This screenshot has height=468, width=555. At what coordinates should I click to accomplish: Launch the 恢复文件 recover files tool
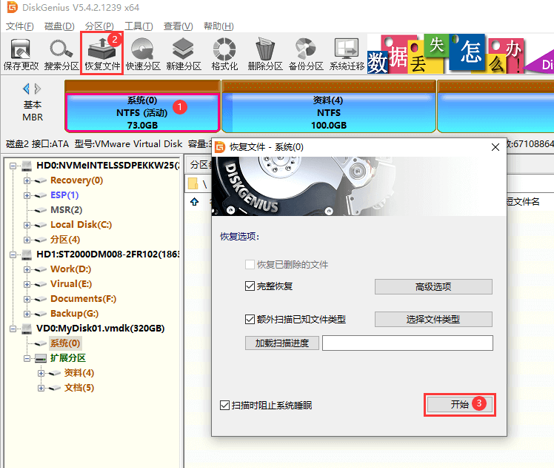[102, 54]
